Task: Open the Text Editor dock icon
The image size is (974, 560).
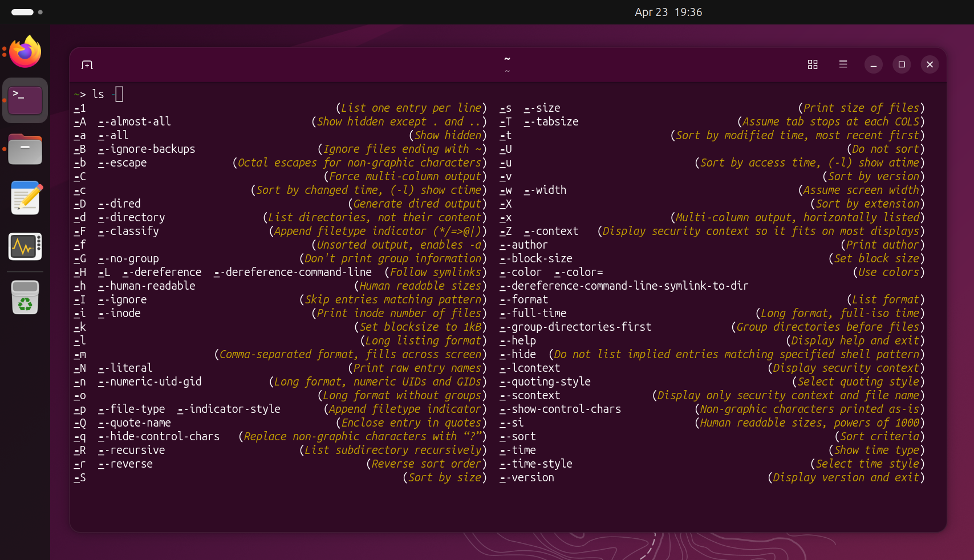Action: [x=25, y=198]
